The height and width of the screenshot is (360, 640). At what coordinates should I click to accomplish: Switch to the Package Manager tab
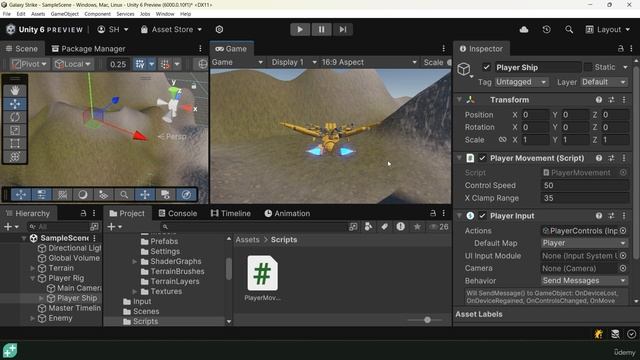(88, 49)
